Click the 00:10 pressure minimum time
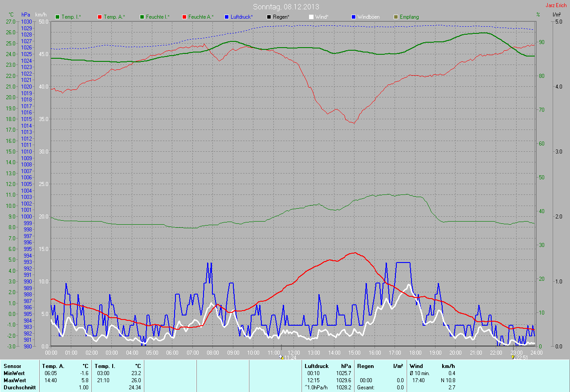Viewport: 570px width, 392px height. point(314,373)
